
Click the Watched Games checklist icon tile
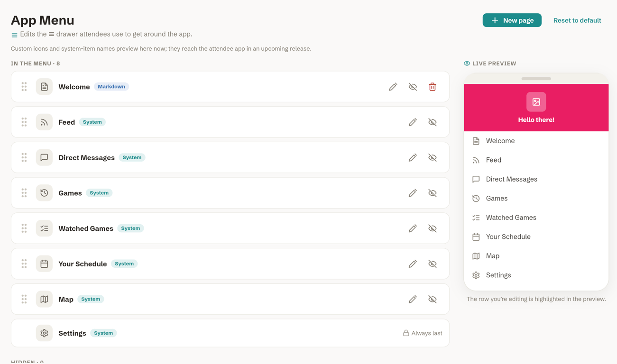pyautogui.click(x=44, y=228)
